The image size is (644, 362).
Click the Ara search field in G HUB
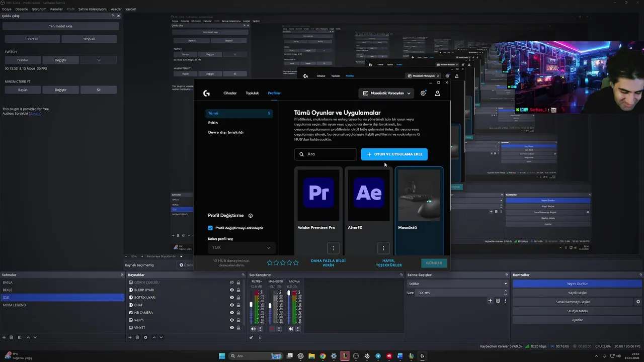pyautogui.click(x=326, y=154)
